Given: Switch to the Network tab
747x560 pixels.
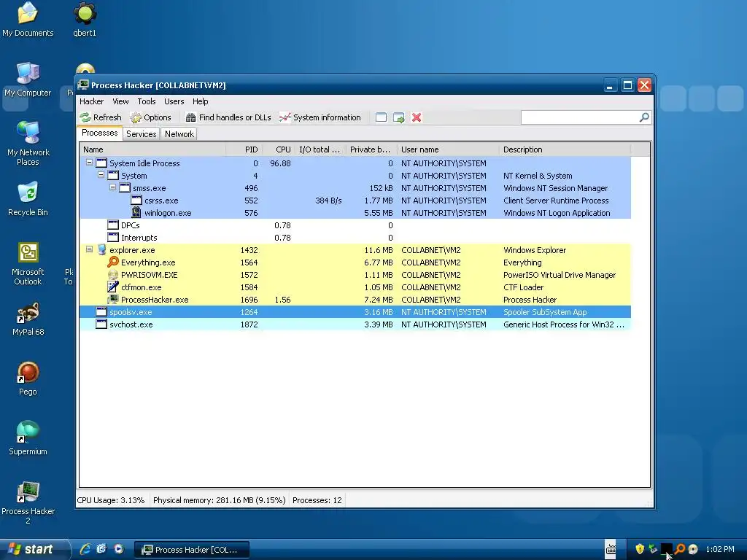Looking at the screenshot, I should tap(179, 134).
